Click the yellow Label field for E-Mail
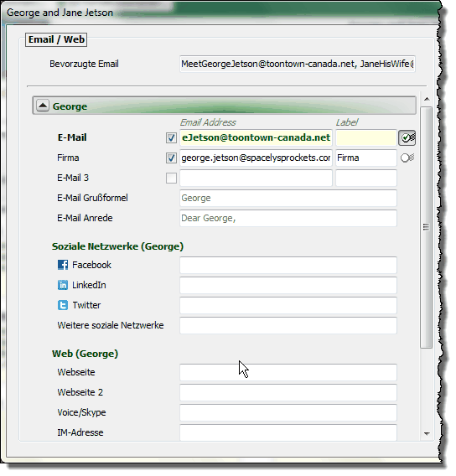The height and width of the screenshot is (476, 456). coord(365,137)
